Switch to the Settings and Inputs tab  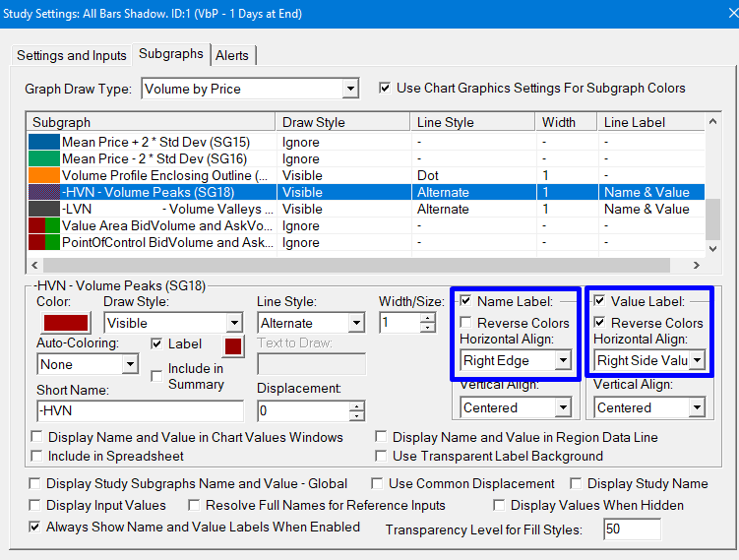pyautogui.click(x=72, y=55)
